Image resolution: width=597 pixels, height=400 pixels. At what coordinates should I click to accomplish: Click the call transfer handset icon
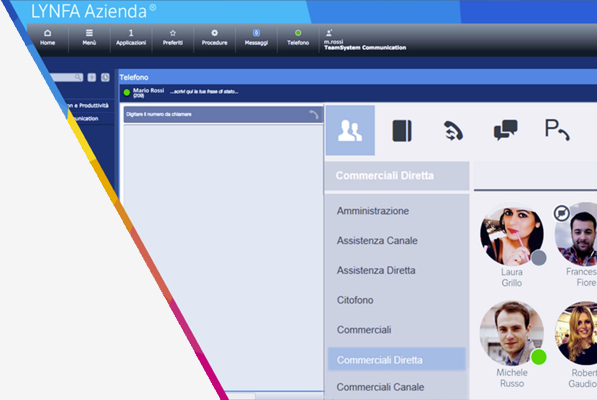click(453, 131)
